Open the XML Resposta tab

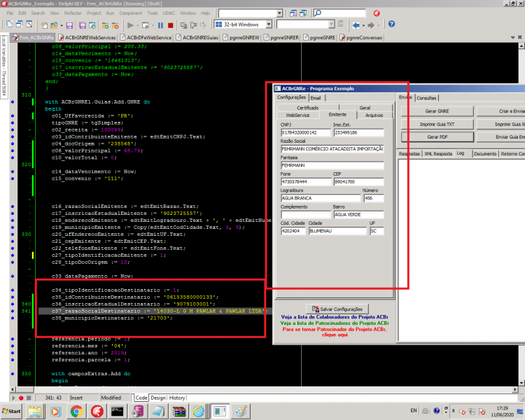point(438,154)
